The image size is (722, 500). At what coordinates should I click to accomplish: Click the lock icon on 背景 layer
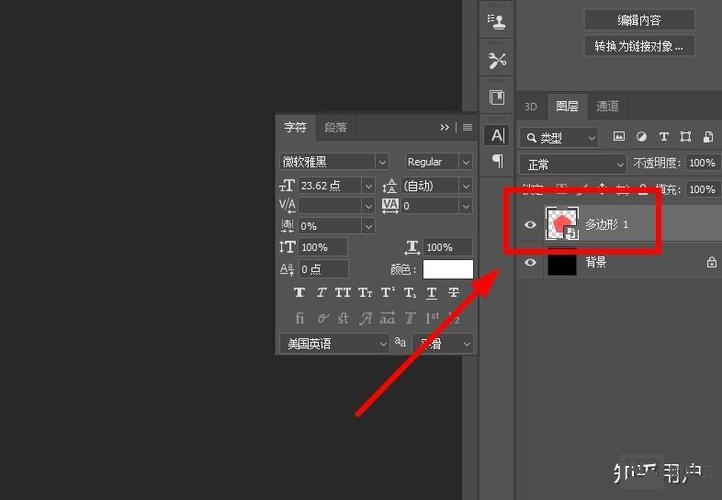[712, 262]
